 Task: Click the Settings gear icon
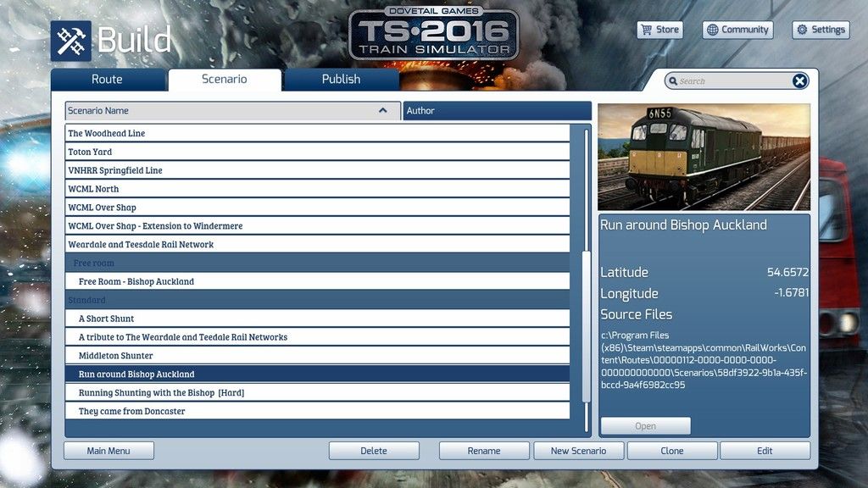[802, 30]
